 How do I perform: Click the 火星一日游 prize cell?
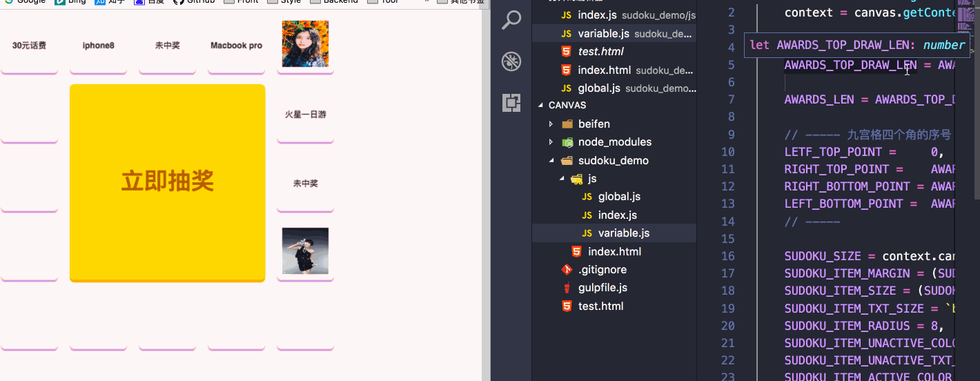(305, 114)
